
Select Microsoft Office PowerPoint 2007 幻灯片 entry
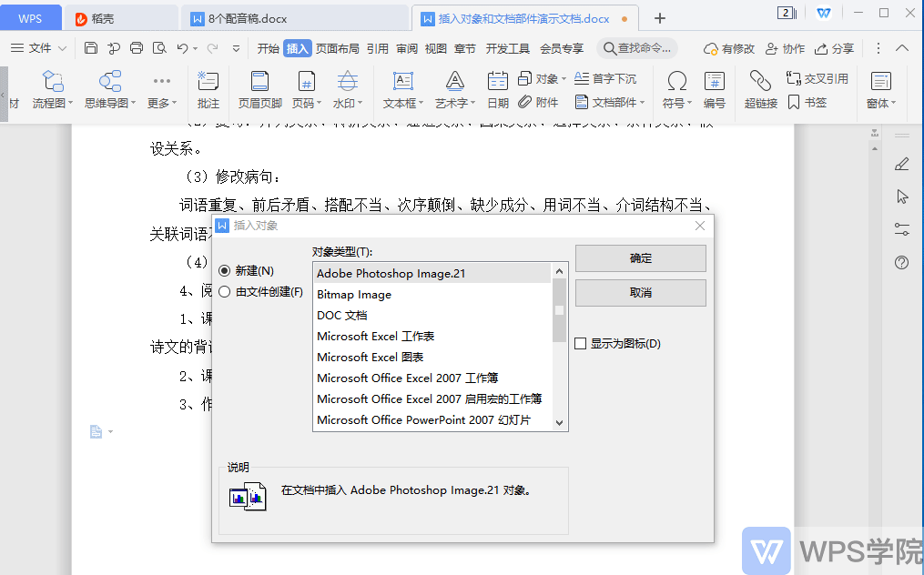coord(432,419)
